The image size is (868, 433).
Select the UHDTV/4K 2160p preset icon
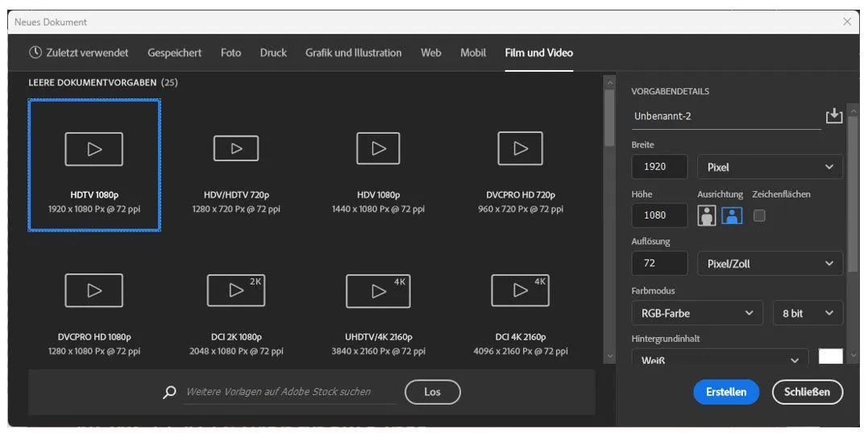coord(378,290)
